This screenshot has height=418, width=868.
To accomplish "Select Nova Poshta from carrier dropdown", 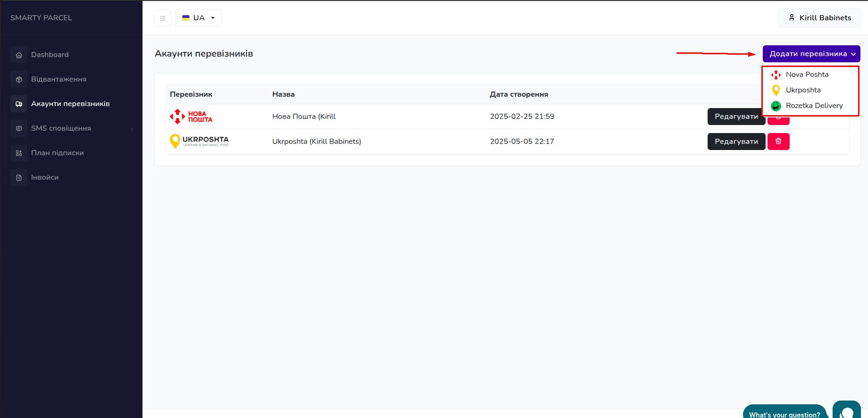I will [x=807, y=75].
